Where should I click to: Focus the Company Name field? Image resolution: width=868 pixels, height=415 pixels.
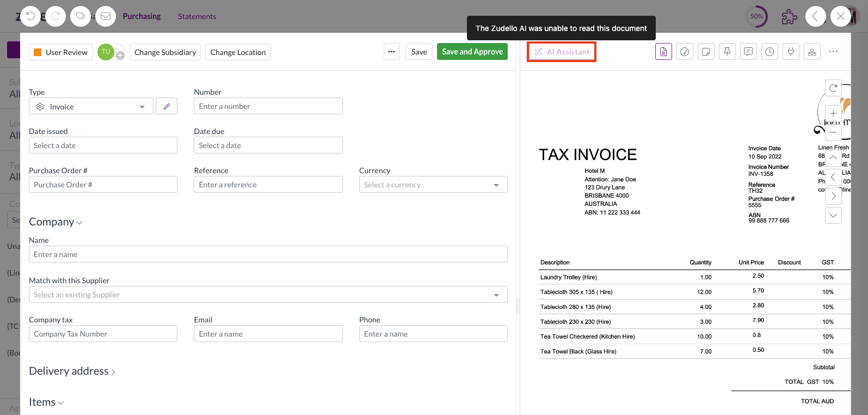click(x=268, y=254)
